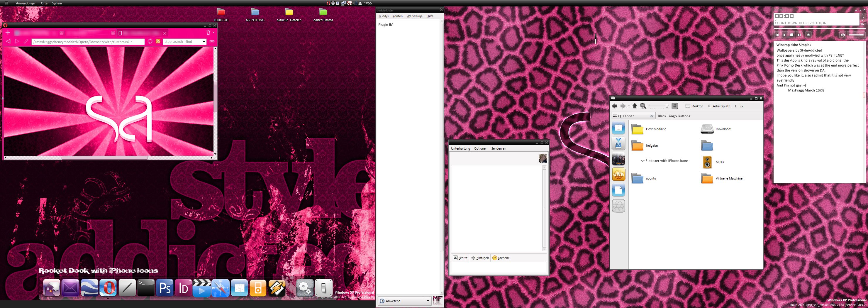Screen dimensions: 868x308
Task: Click the Desktop breadcrumb in explorer
Action: pos(694,106)
